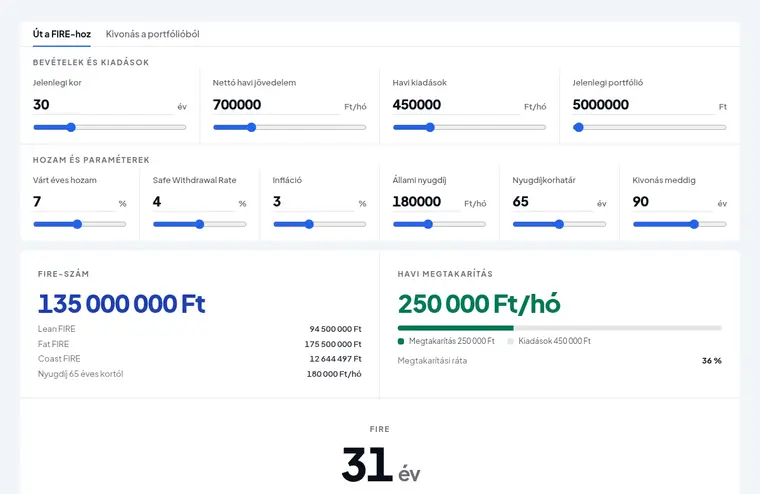The width and height of the screenshot is (760, 494).
Task: Click the Jelenlegi portfólió input field
Action: tap(643, 105)
